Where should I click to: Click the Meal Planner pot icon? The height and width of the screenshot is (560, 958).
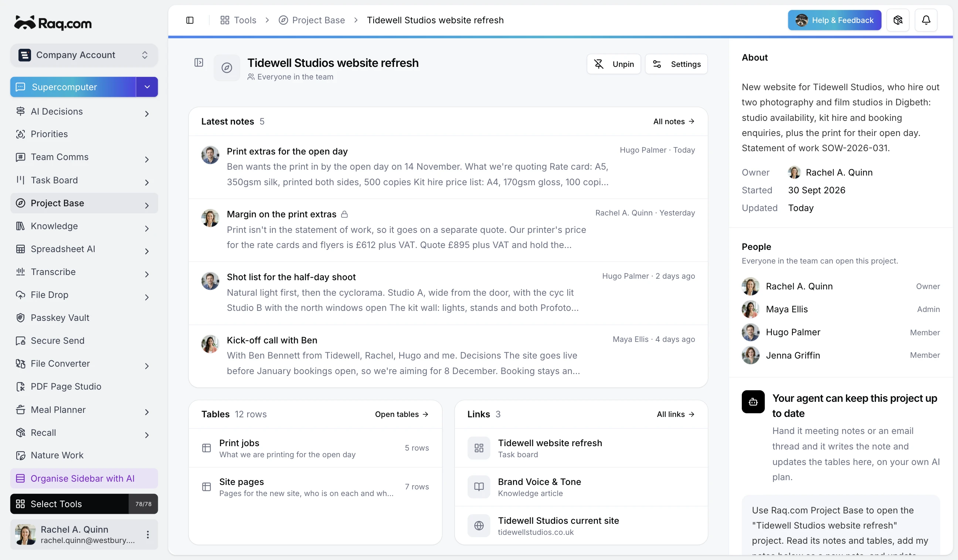coord(21,410)
